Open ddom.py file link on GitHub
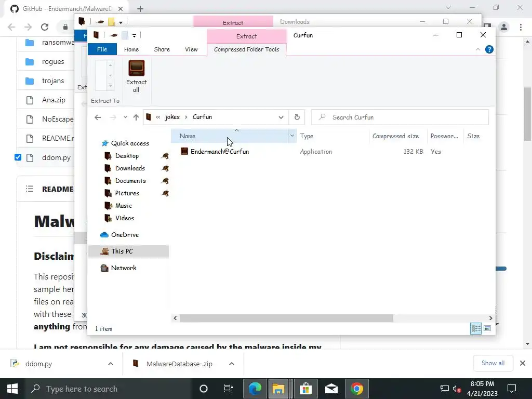The height and width of the screenshot is (399, 532). pyautogui.click(x=56, y=158)
